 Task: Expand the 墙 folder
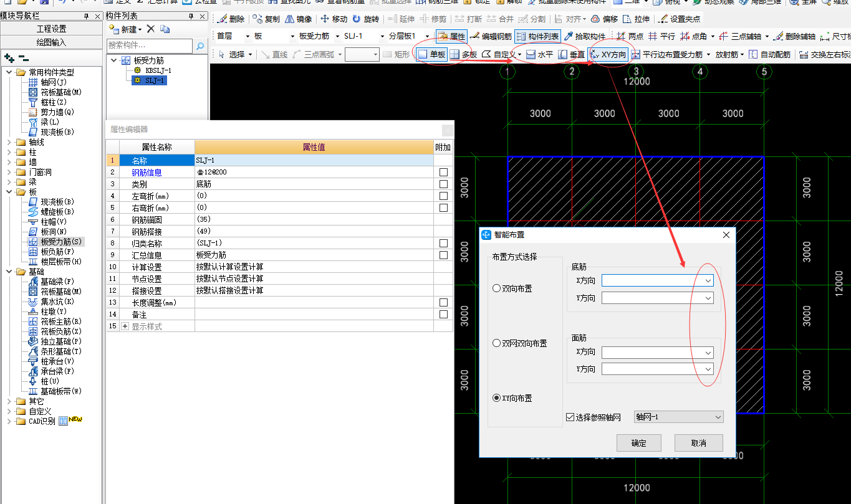coord(9,162)
